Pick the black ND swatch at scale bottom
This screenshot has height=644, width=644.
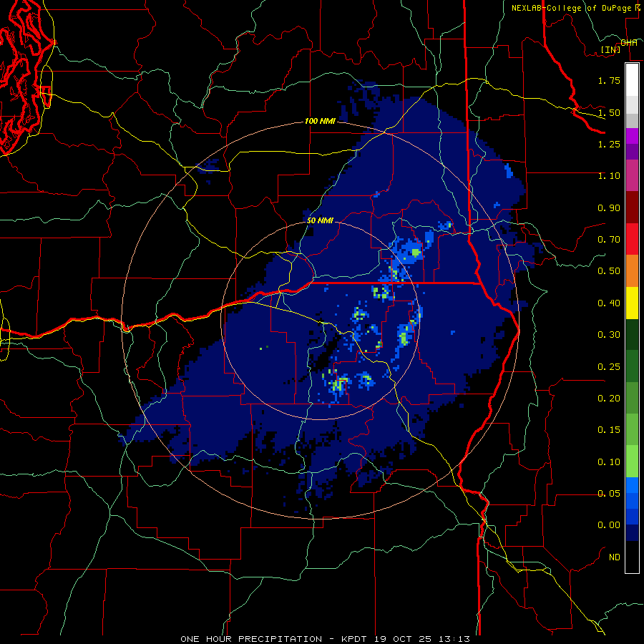coord(632,557)
